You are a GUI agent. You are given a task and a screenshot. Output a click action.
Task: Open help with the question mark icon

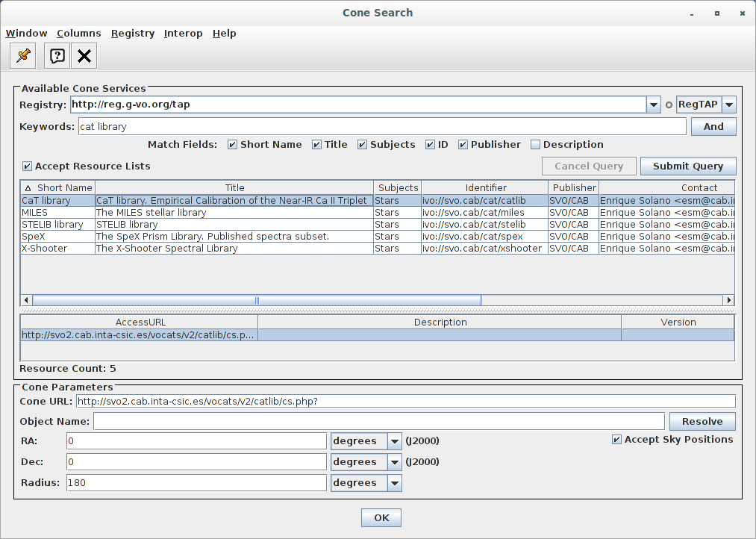point(57,55)
